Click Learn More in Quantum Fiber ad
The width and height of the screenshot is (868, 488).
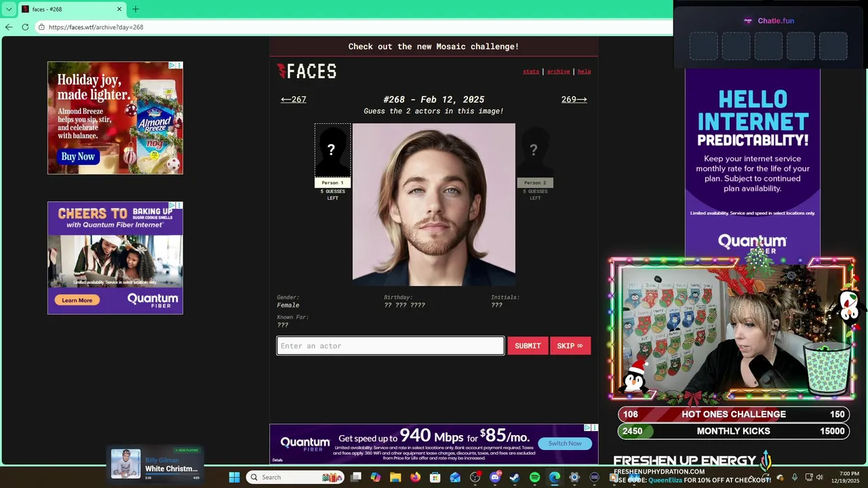77,300
